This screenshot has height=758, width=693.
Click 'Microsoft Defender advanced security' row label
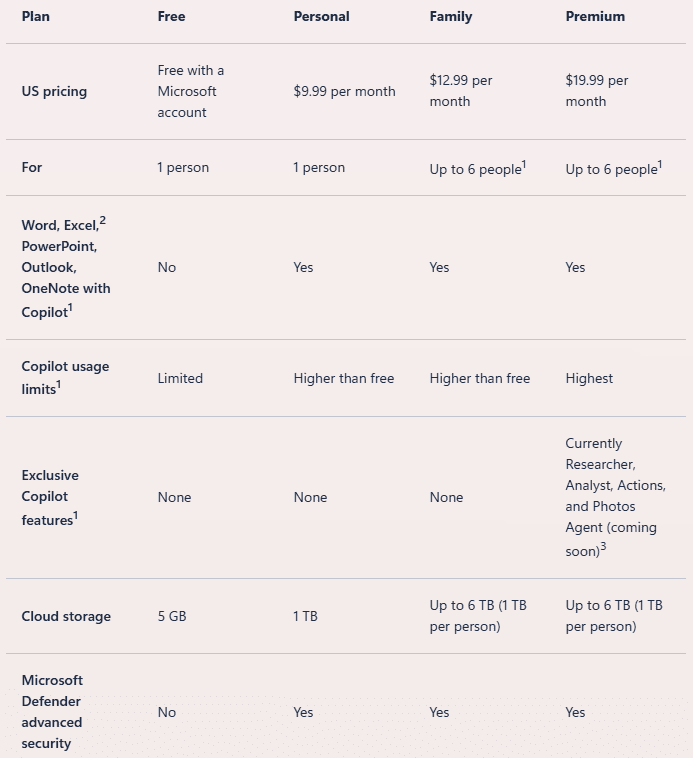[x=52, y=712]
